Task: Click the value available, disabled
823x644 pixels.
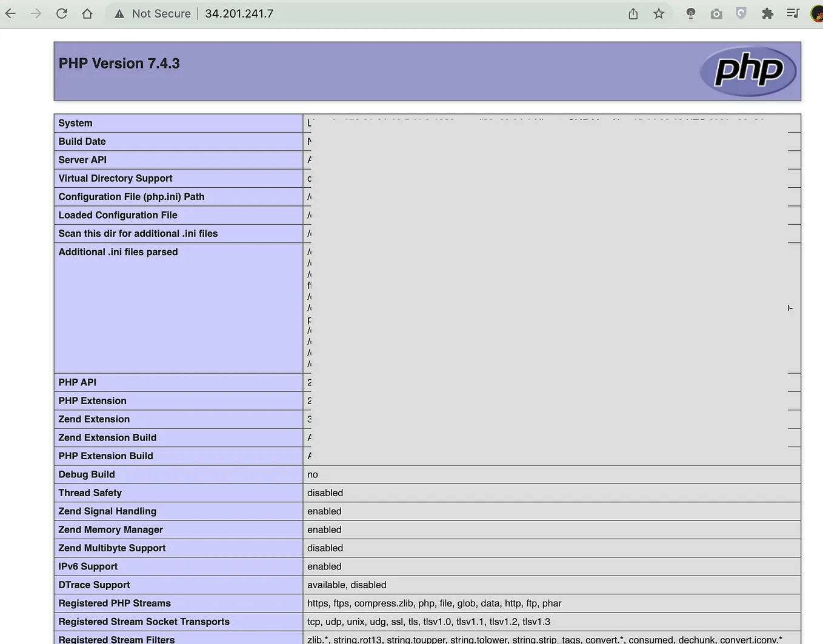Action: (x=347, y=585)
